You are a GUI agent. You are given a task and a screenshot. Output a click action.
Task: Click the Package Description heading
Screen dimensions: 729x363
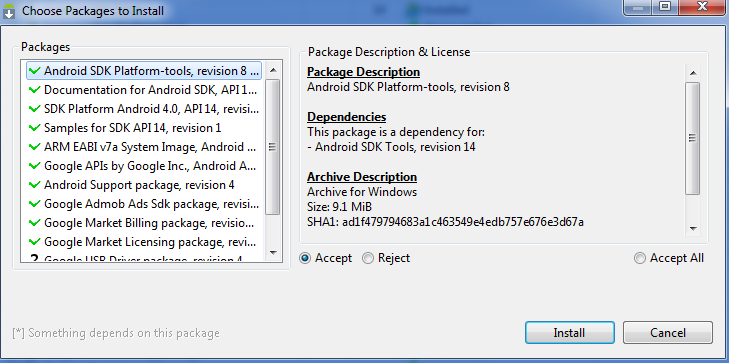[364, 72]
